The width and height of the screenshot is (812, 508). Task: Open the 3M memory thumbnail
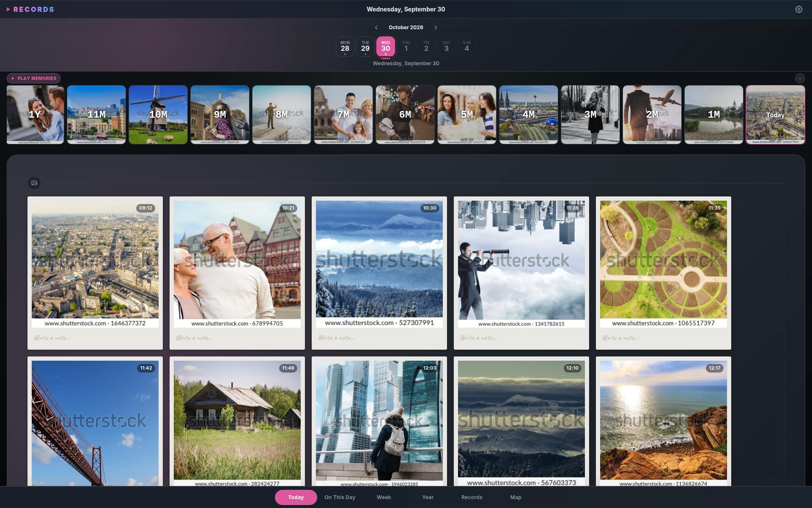(590, 115)
